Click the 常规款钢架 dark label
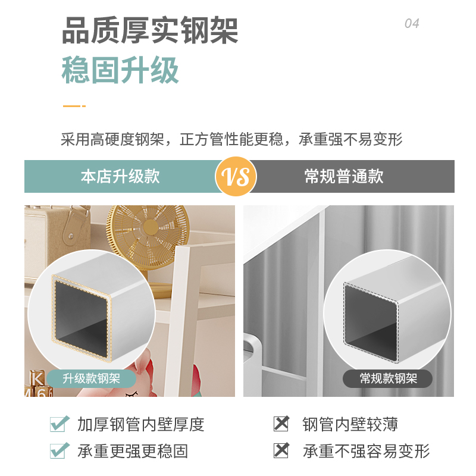 [388, 378]
